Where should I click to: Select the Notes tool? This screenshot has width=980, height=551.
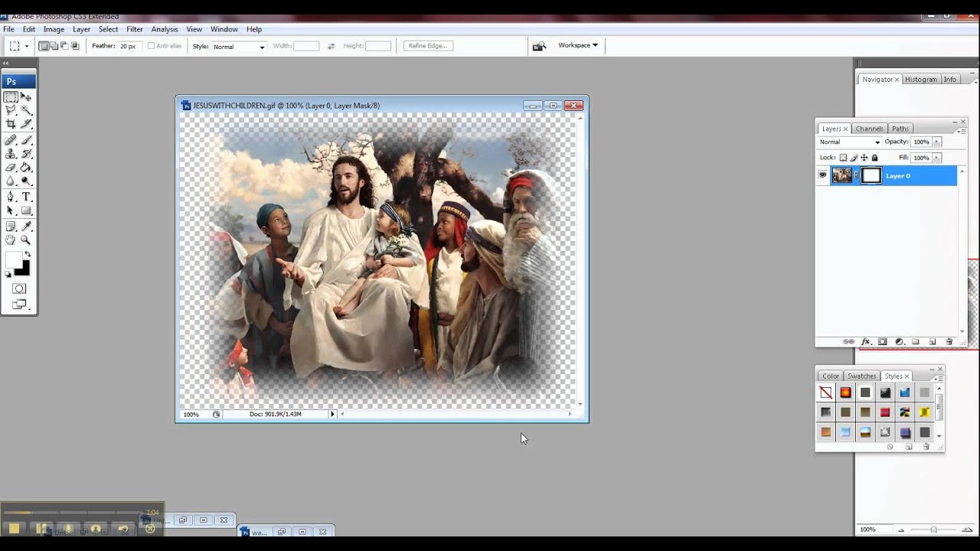click(11, 227)
